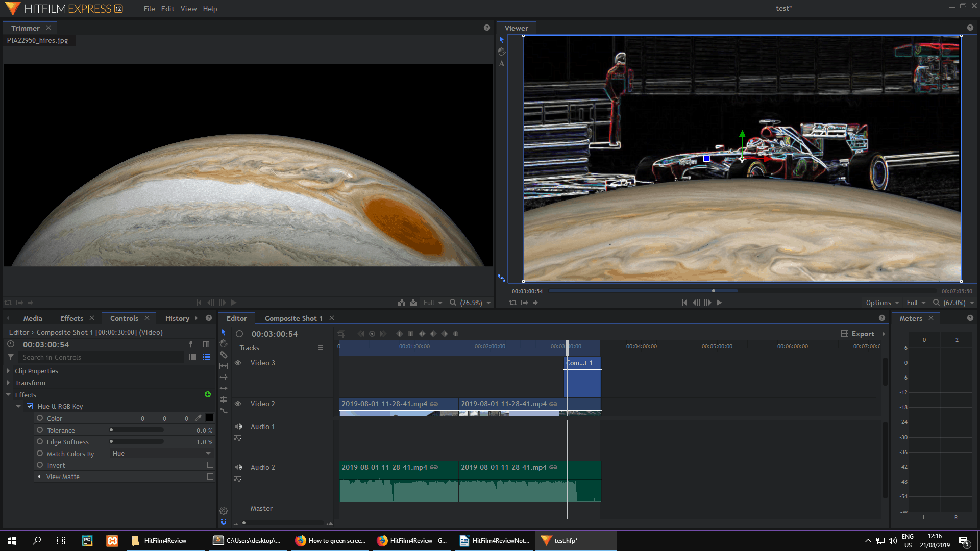The image size is (980, 551).
Task: Toggle Controls panel split view icon
Action: (206, 344)
